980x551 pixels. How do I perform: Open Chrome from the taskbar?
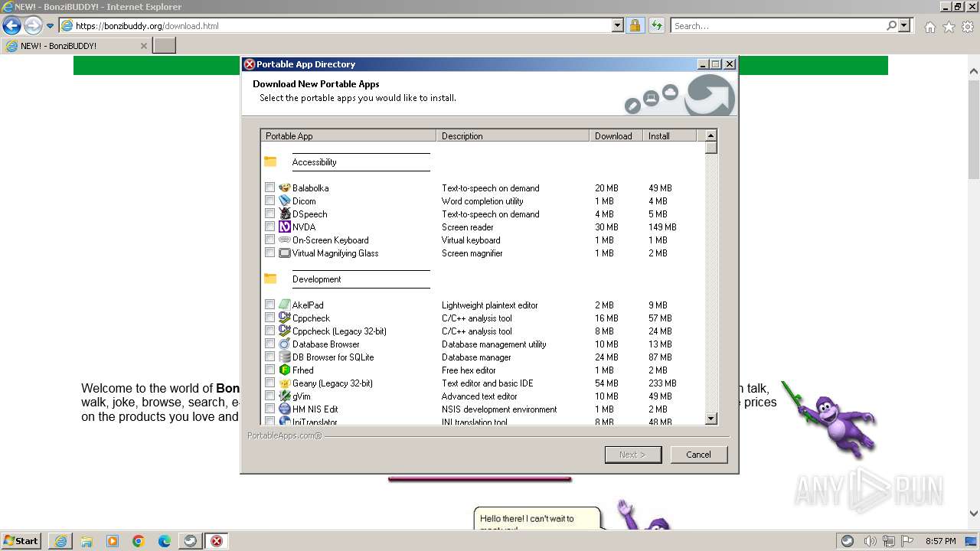click(139, 541)
